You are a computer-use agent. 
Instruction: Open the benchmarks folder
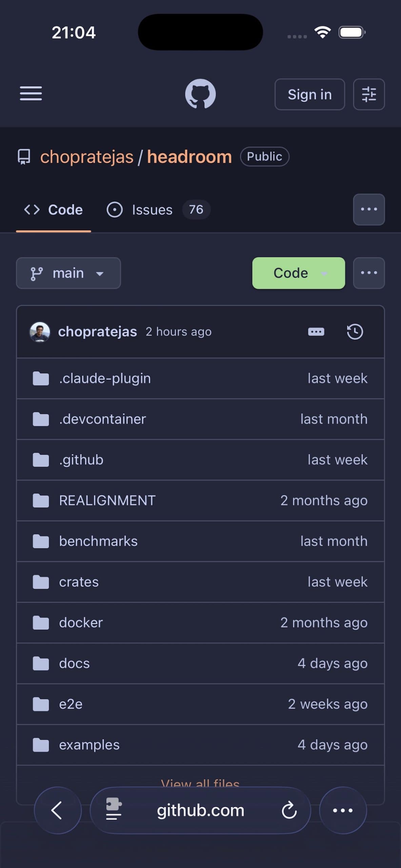[98, 541]
